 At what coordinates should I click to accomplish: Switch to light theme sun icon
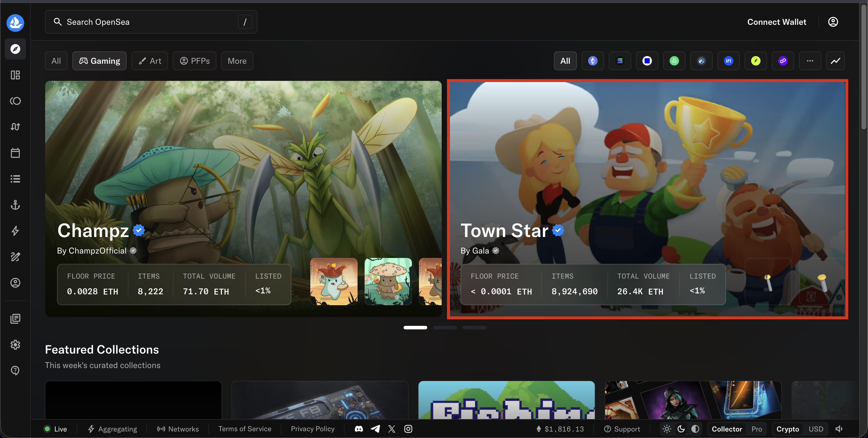tap(667, 429)
